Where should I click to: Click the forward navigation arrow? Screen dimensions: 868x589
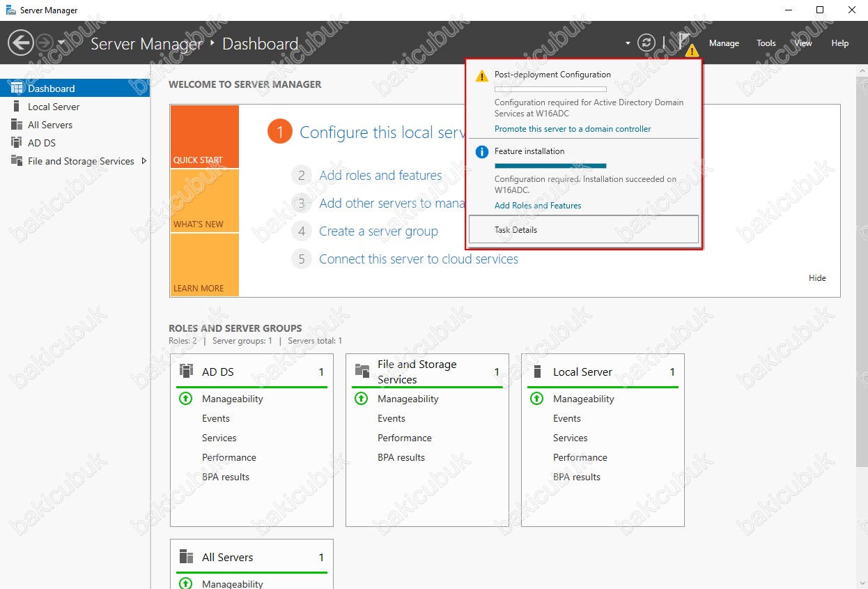pos(44,43)
